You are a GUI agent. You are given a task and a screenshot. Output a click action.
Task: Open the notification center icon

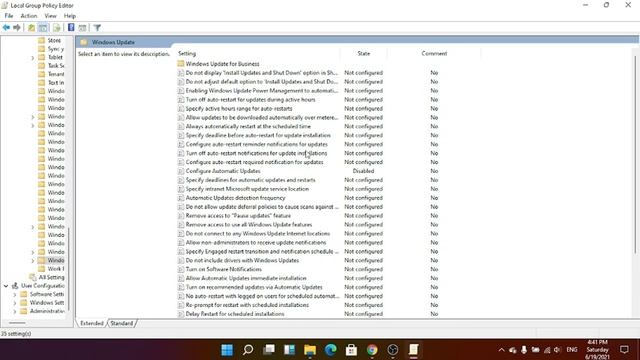624,349
